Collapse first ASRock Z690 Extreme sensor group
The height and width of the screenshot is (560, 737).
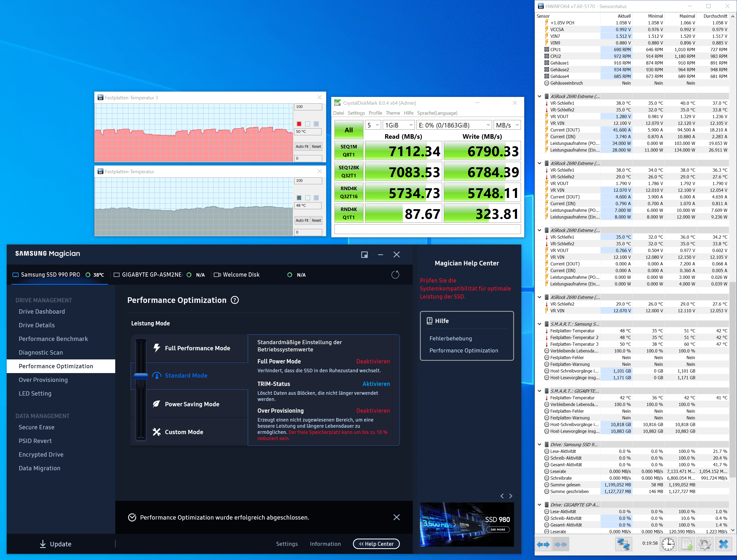point(539,96)
